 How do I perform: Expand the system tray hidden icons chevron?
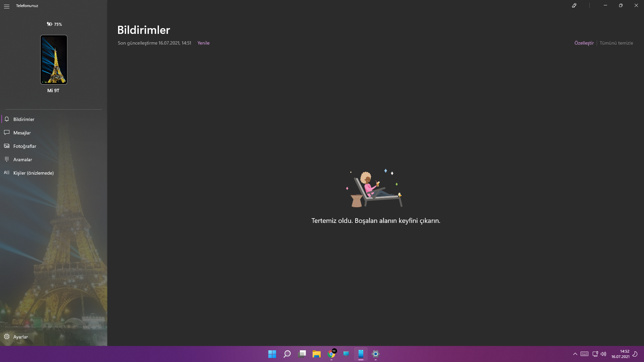pyautogui.click(x=575, y=354)
